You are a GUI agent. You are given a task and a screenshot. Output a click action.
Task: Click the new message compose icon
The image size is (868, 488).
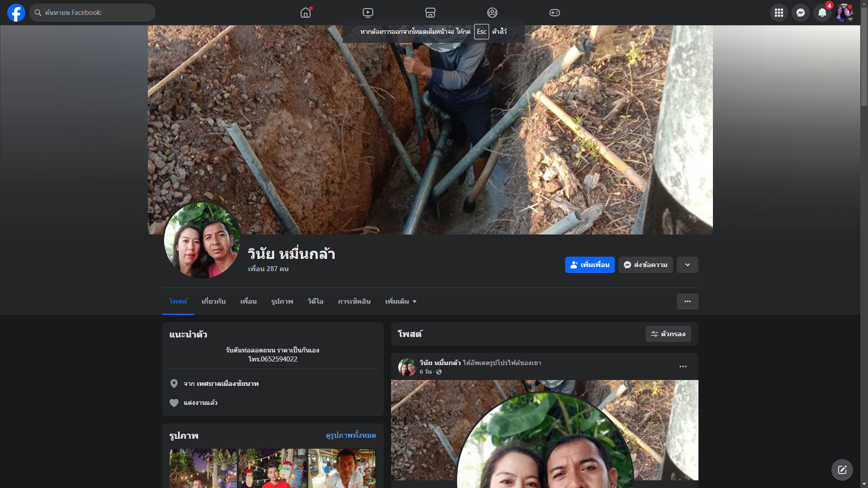(x=842, y=470)
